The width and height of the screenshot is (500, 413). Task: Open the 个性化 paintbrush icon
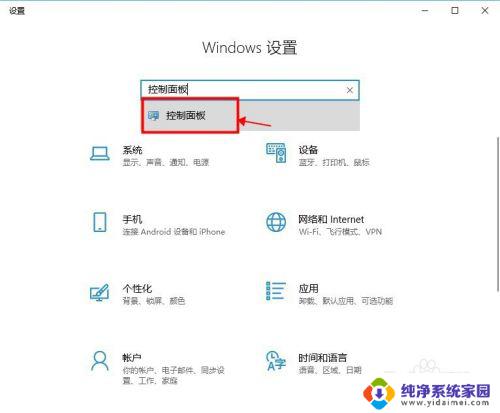click(99, 292)
